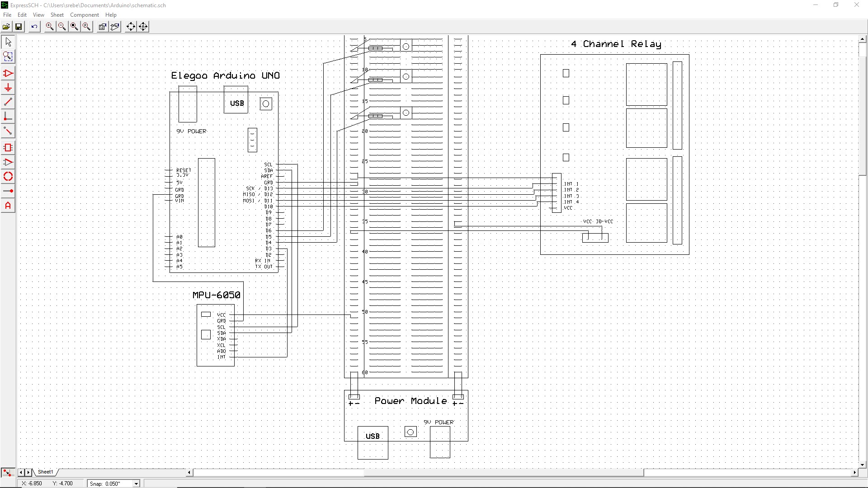Undo the last edit

pos(34,26)
